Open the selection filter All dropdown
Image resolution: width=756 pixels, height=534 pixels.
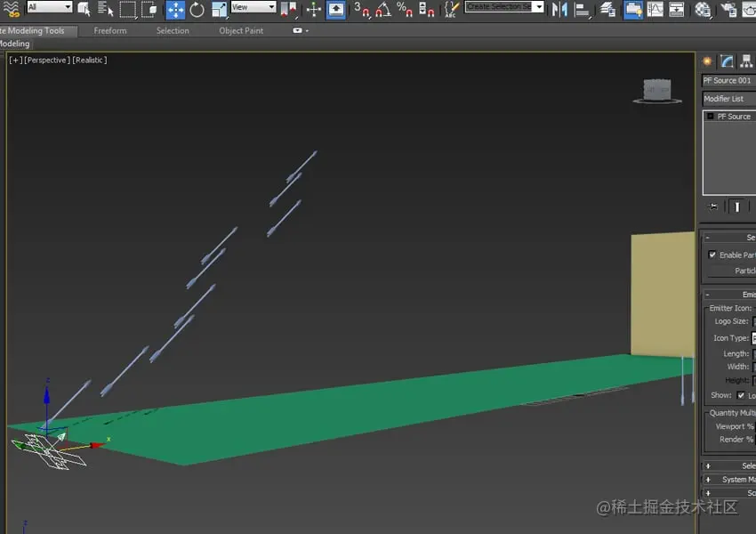49,7
